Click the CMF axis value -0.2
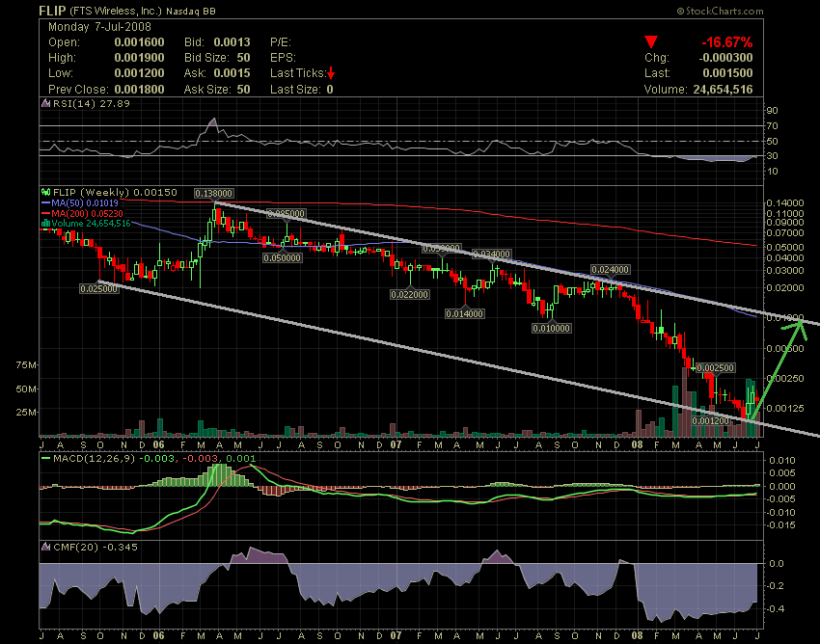This screenshot has width=820, height=644. [776, 586]
